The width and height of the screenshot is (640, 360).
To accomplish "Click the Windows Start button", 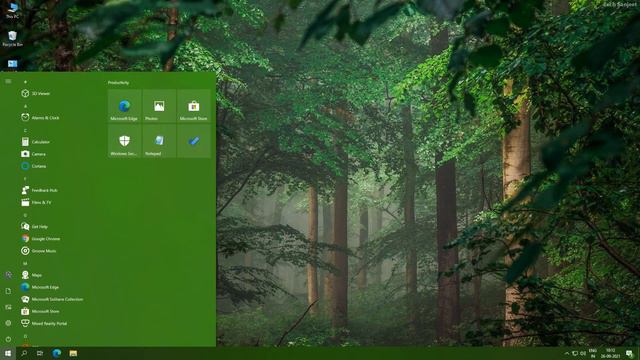I will [8, 353].
